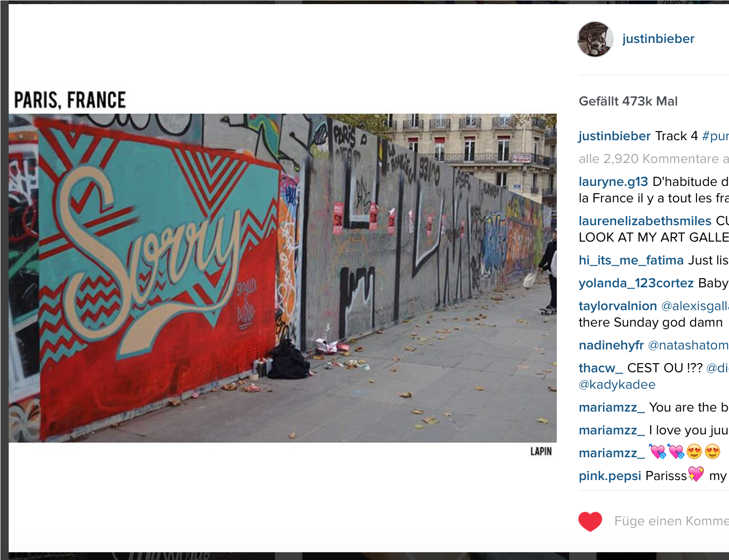Open laurenelizabethsmiles commenter profile
This screenshot has height=560, width=729.
point(645,221)
